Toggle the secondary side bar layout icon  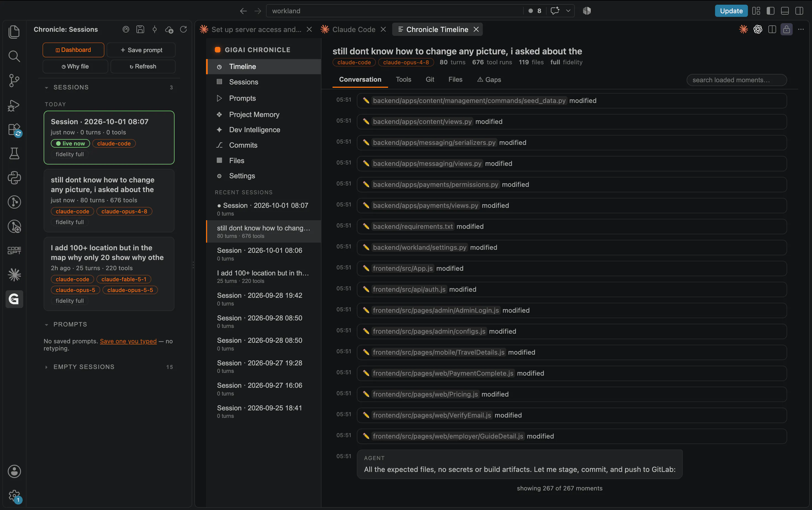[x=799, y=11]
